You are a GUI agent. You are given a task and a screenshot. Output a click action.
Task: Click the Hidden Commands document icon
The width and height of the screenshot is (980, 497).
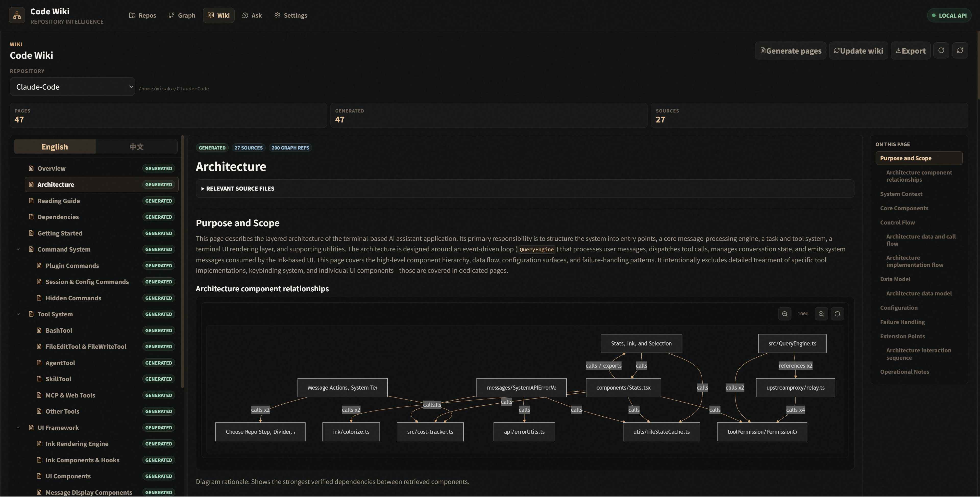click(39, 298)
